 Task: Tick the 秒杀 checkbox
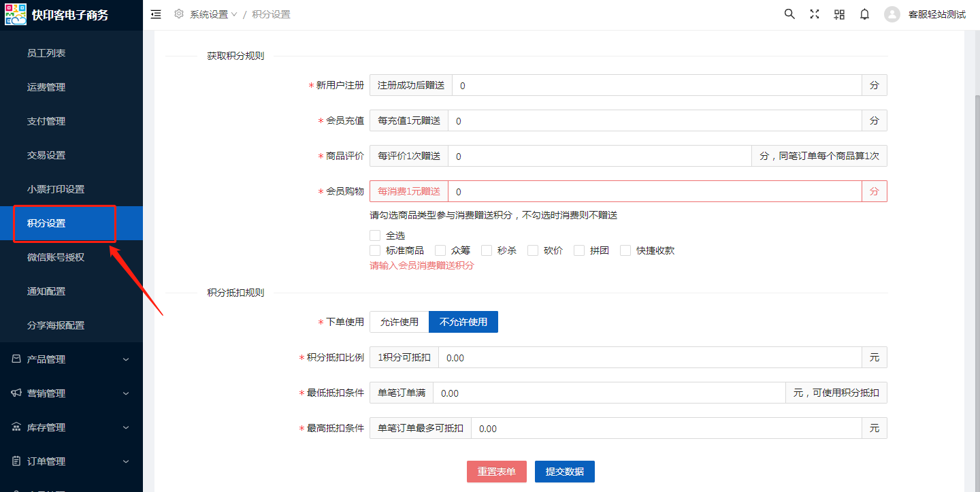tap(487, 250)
